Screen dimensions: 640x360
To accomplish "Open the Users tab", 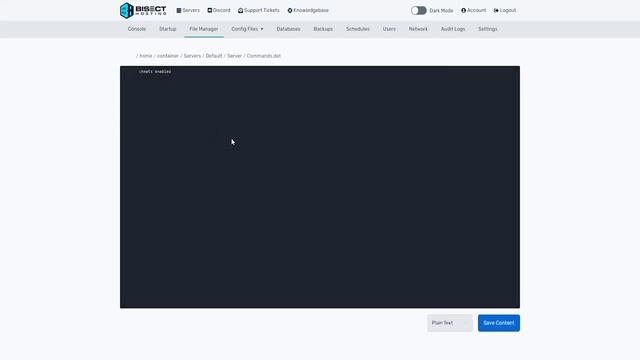I will pyautogui.click(x=389, y=29).
